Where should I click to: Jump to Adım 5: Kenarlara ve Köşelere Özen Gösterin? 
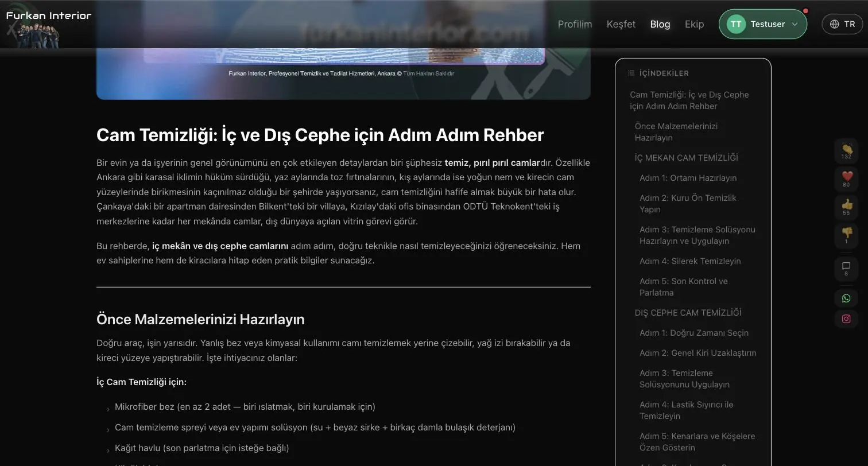coord(697,442)
